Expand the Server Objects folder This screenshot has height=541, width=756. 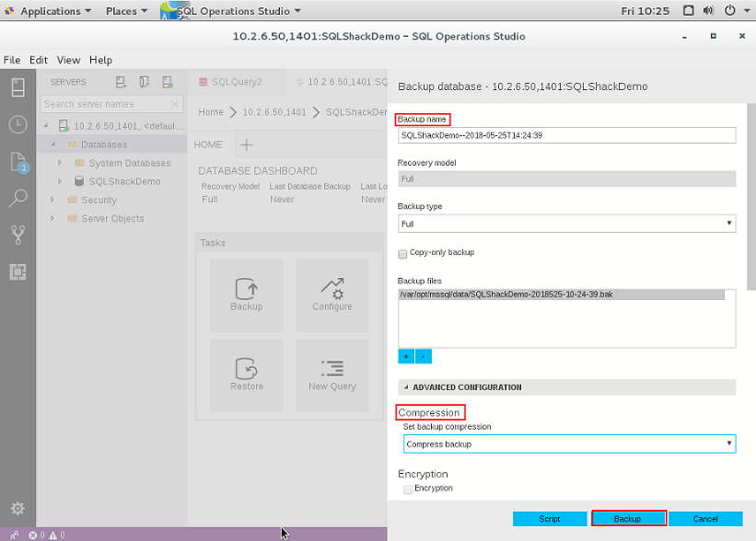52,218
